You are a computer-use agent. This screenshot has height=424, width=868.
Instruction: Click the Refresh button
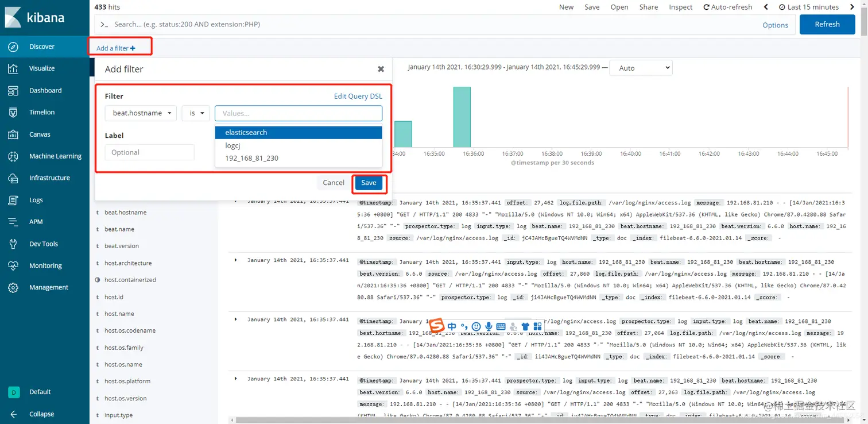pos(827,24)
